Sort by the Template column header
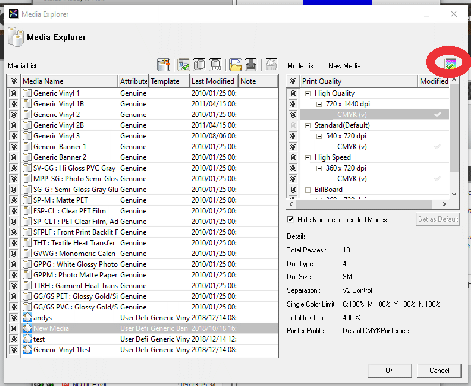 pyautogui.click(x=169, y=81)
